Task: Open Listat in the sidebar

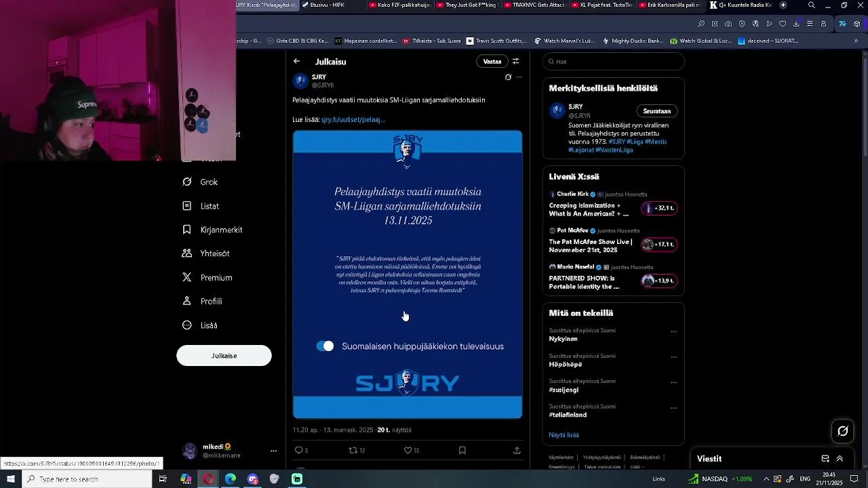Action: click(201, 206)
